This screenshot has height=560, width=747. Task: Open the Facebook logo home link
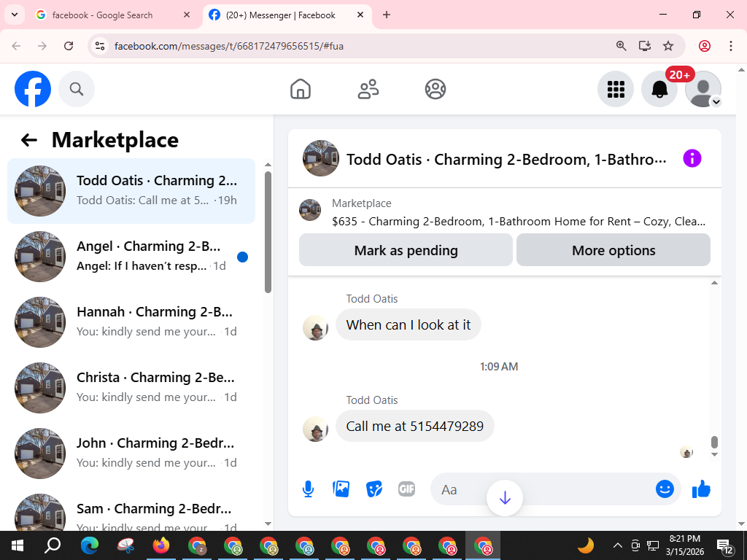point(32,89)
